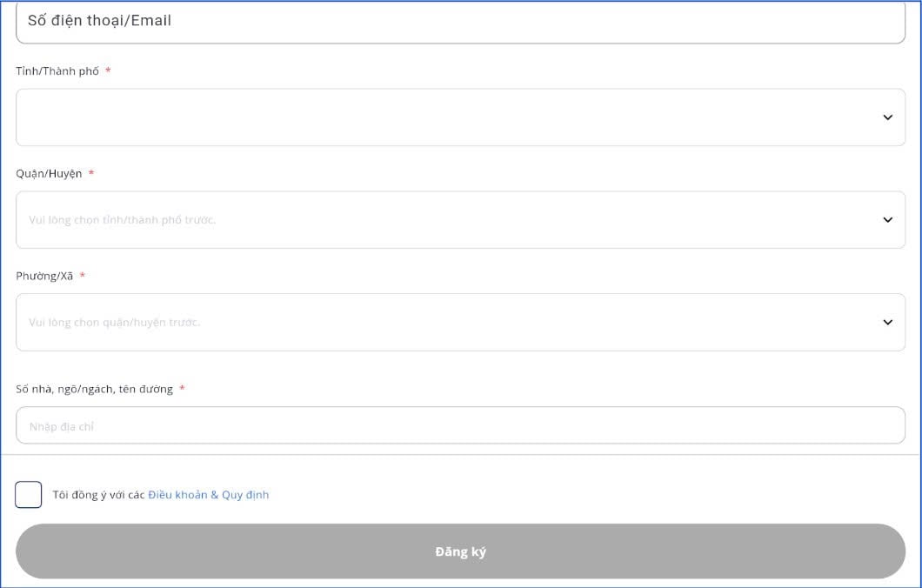Click the red asterisk beside Quận/Huyện
Image resolution: width=922 pixels, height=588 pixels.
(91, 174)
